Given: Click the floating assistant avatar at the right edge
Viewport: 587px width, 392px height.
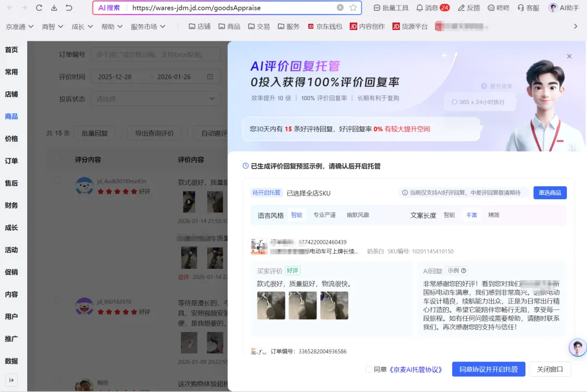Looking at the screenshot, I should point(578,347).
